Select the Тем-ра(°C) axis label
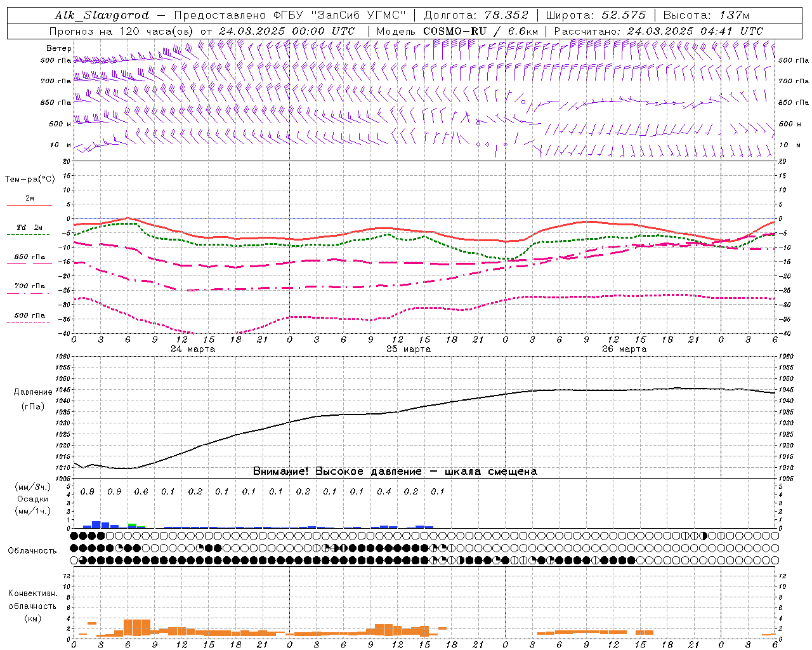This screenshot has width=812, height=650. pyautogui.click(x=30, y=180)
